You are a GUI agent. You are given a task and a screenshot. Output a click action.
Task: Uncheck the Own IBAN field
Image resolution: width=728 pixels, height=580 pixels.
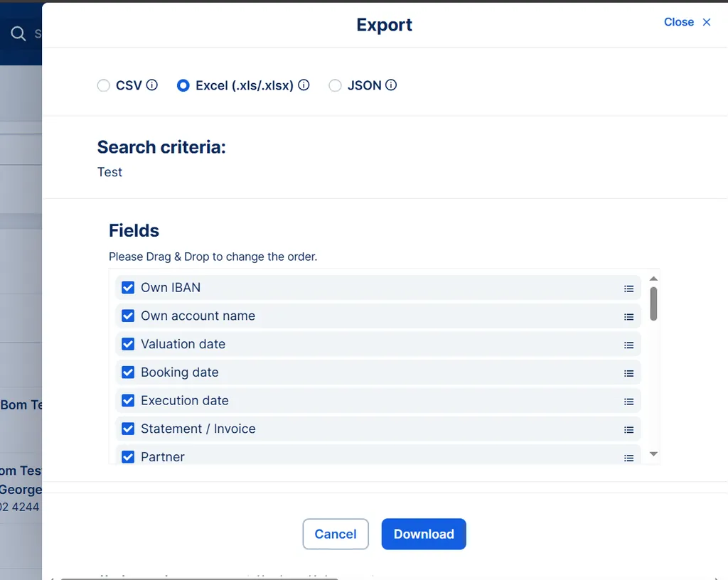pyautogui.click(x=128, y=288)
